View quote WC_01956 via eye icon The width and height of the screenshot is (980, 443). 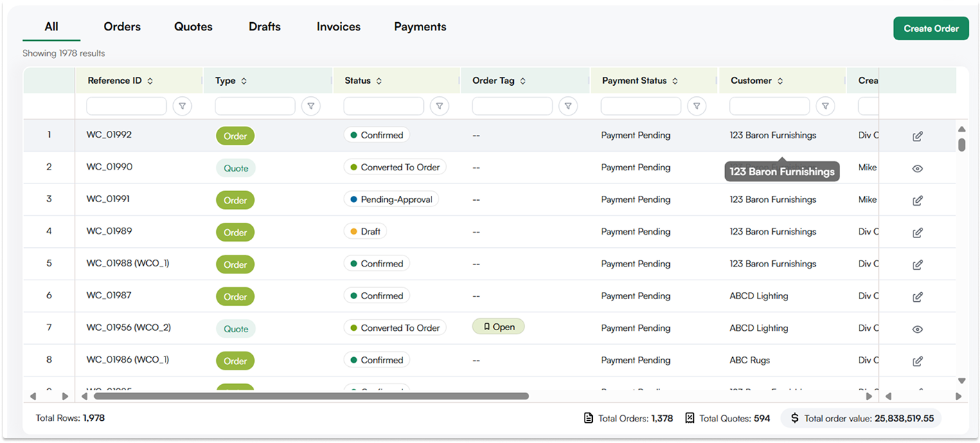coord(918,329)
